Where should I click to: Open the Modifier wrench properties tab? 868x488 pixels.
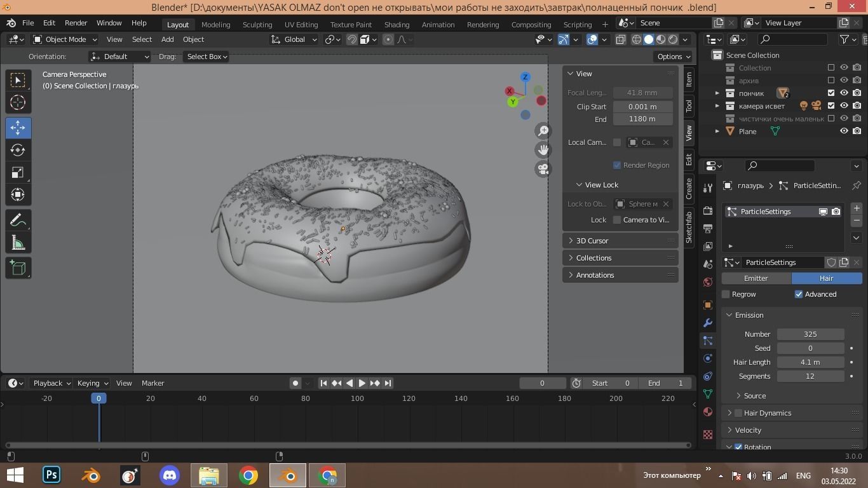coord(708,323)
